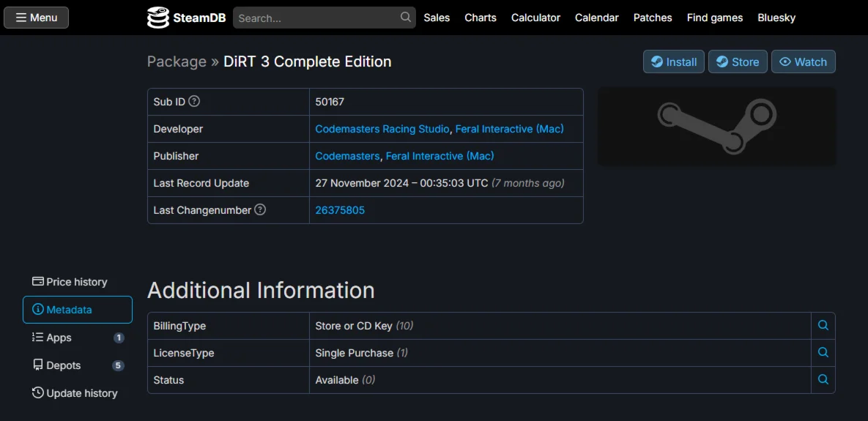Viewport: 868px width, 421px height.
Task: Open the Calculator nav item
Action: point(536,18)
